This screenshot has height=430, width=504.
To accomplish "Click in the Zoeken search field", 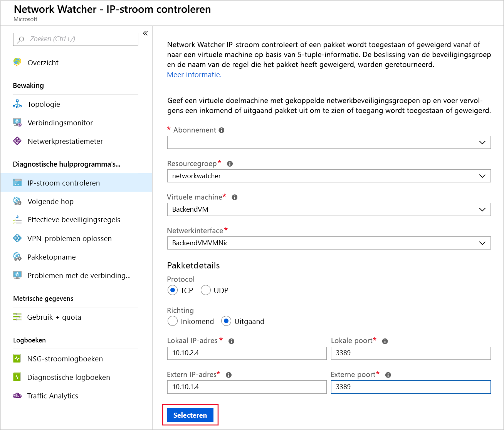I will click(76, 39).
